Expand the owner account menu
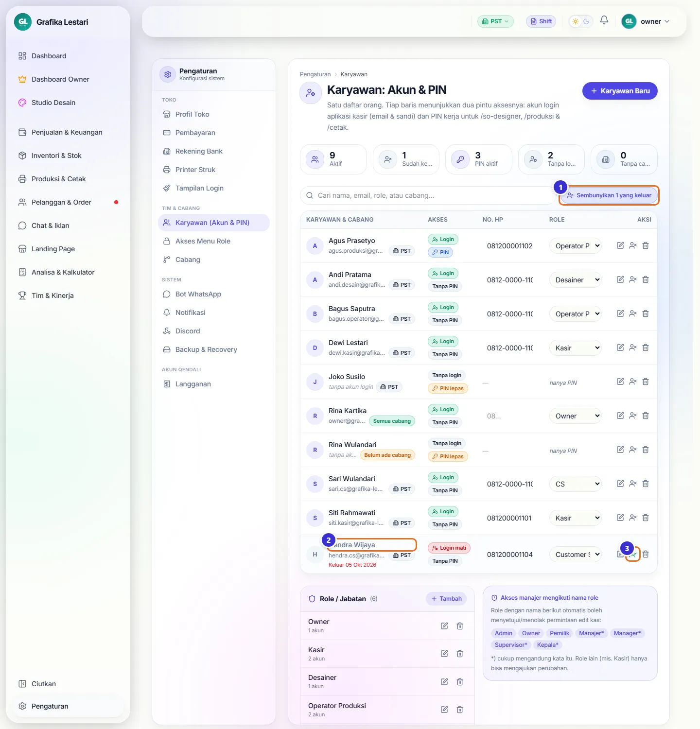The width and height of the screenshot is (700, 729). point(646,21)
